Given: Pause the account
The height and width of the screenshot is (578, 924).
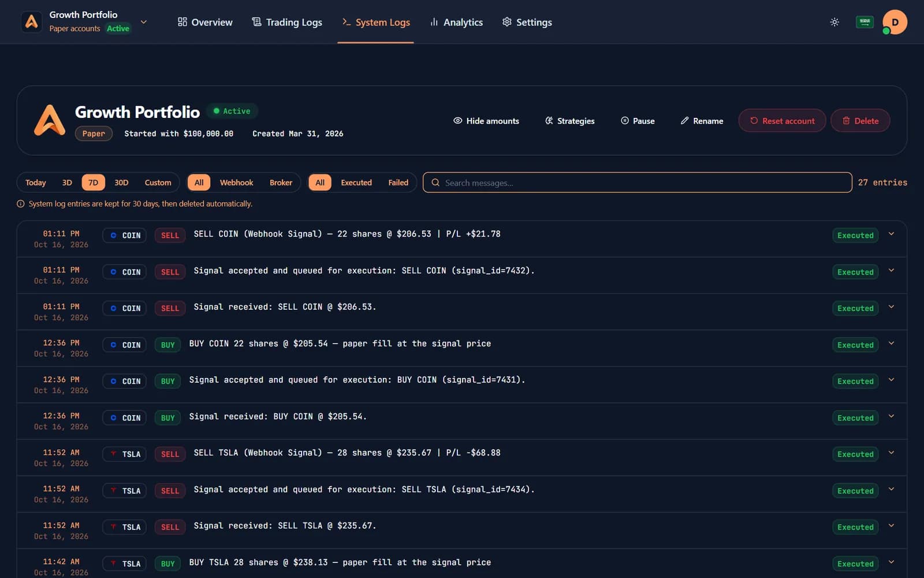Looking at the screenshot, I should click(x=638, y=121).
